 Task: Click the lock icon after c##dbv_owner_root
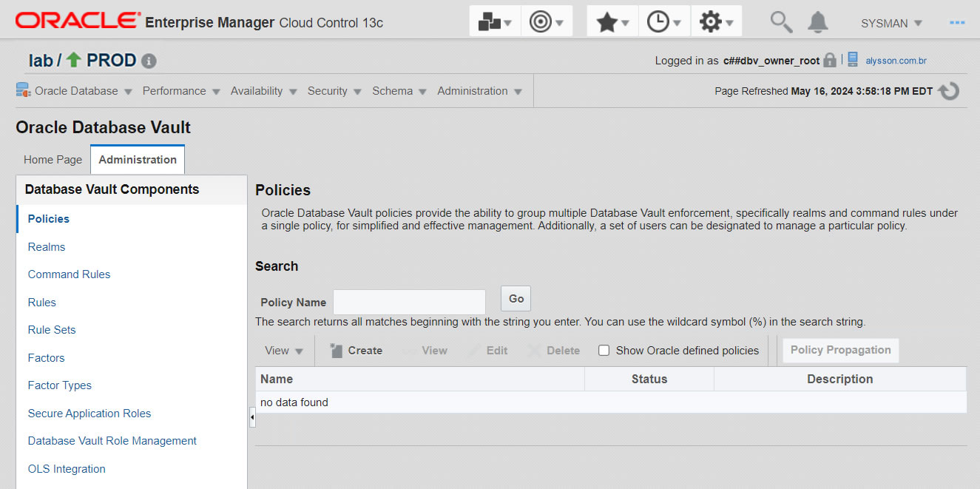point(830,60)
